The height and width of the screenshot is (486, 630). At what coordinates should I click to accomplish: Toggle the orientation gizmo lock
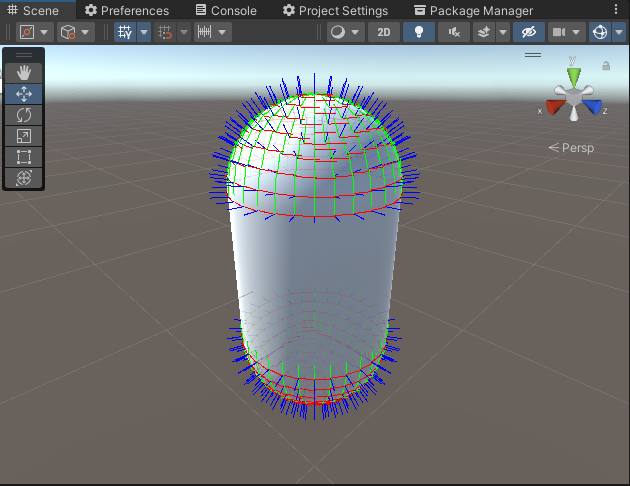pos(606,66)
